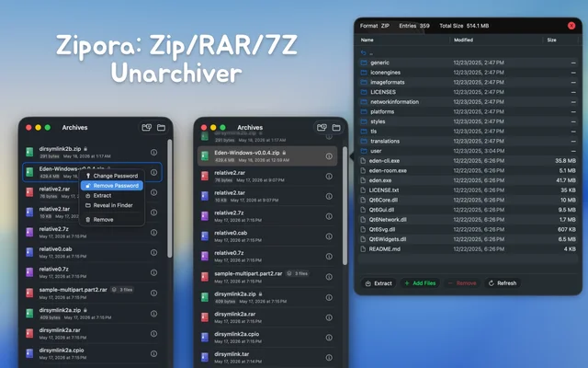Click the Refresh button
Viewport: 588px width, 368px height.
click(x=503, y=283)
